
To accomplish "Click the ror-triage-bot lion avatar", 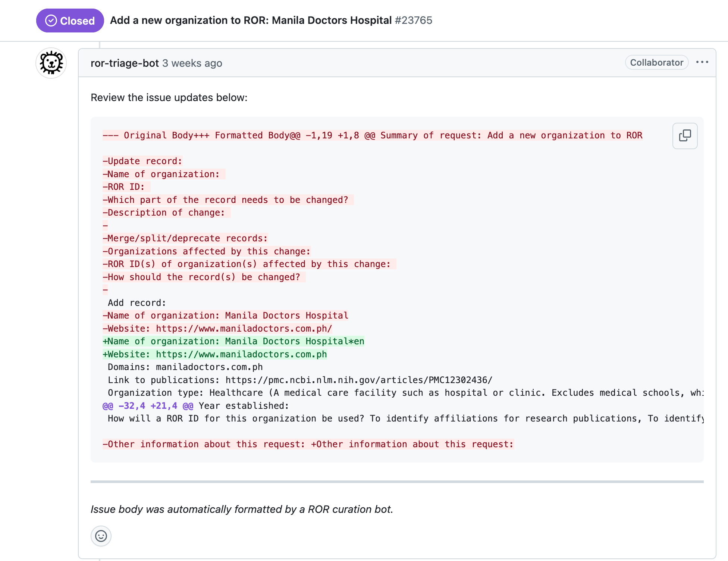I will click(51, 63).
